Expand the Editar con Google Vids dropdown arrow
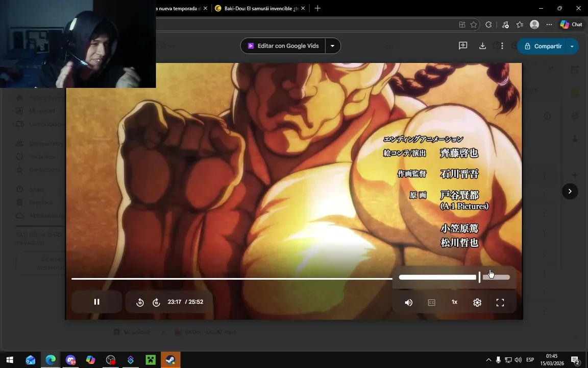588x368 pixels. click(333, 46)
